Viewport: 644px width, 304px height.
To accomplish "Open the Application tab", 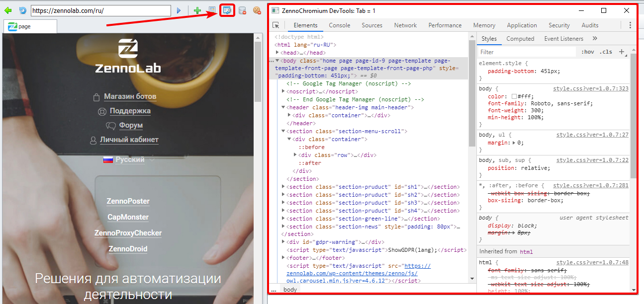I will click(x=522, y=25).
